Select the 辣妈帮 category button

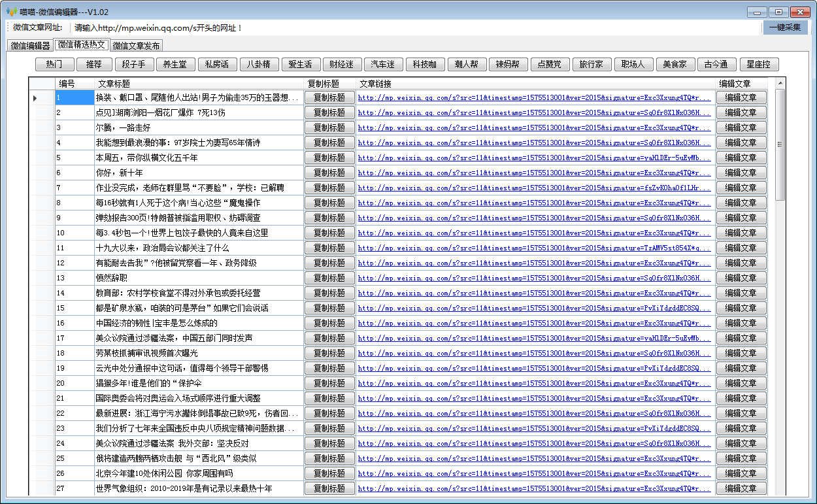click(x=509, y=64)
